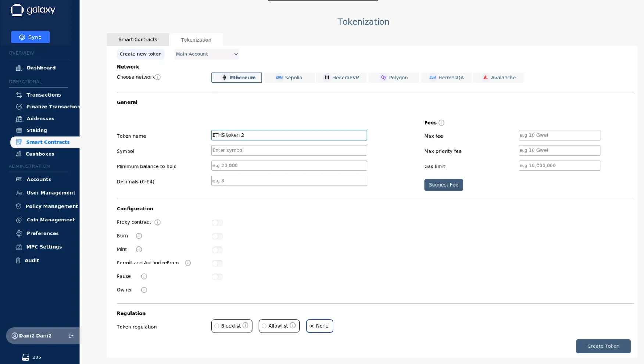Open Addresses sidebar icon

[19, 119]
